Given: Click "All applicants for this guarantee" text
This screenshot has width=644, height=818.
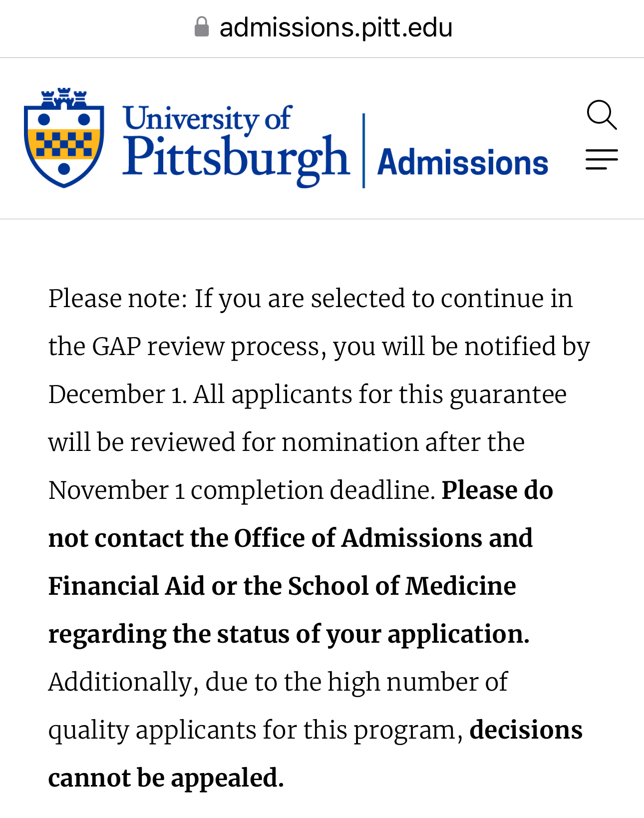Looking at the screenshot, I should [x=379, y=395].
